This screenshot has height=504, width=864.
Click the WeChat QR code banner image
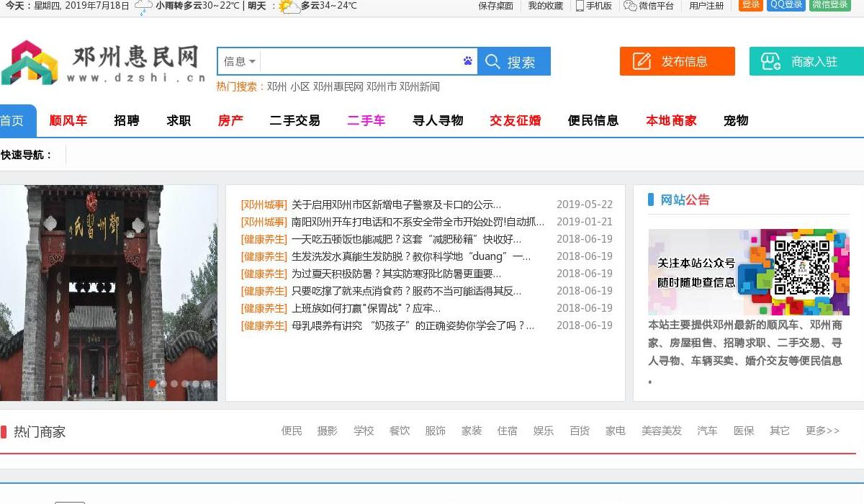point(749,271)
